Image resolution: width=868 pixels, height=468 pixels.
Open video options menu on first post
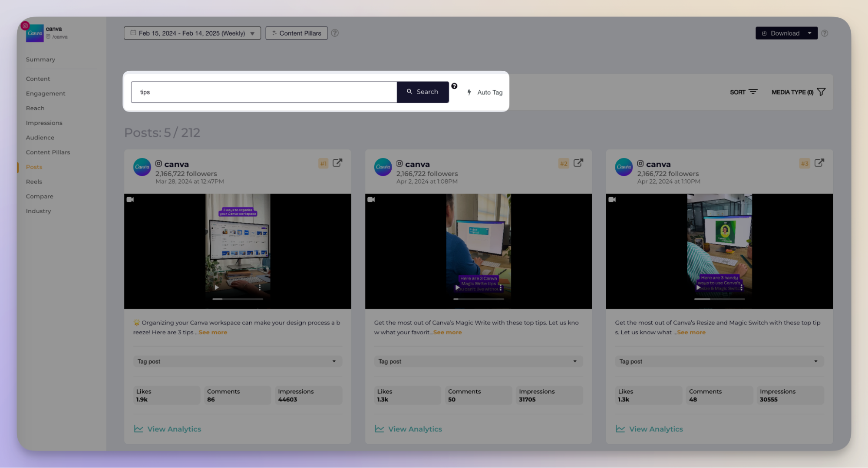(x=260, y=287)
